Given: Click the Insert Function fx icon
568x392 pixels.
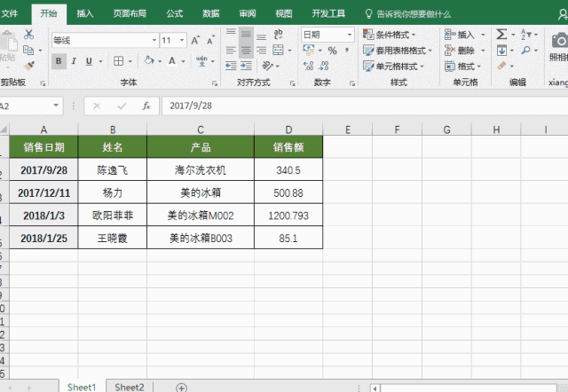Looking at the screenshot, I should click(x=146, y=106).
